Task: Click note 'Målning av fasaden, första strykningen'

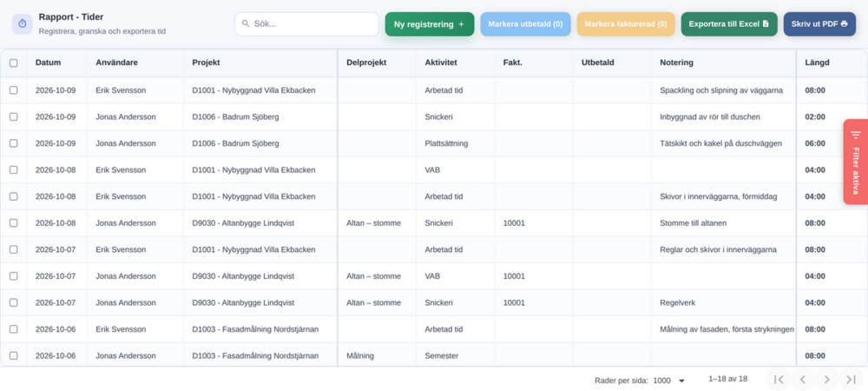Action: point(727,329)
